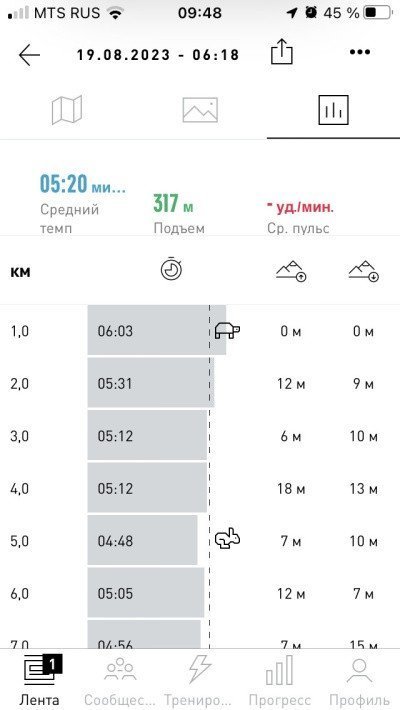Select the bar chart statistics tab
Image resolution: width=400 pixels, height=710 pixels.
point(333,110)
